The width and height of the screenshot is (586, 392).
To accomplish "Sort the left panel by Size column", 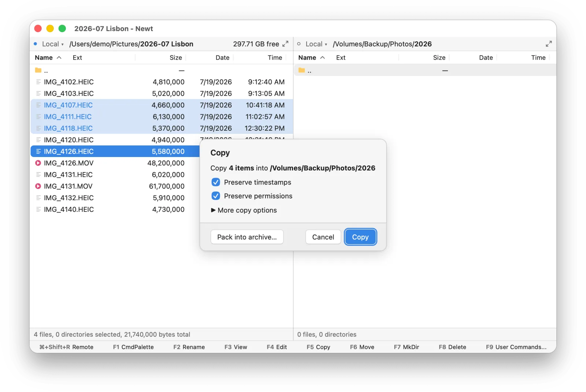I will pyautogui.click(x=176, y=57).
